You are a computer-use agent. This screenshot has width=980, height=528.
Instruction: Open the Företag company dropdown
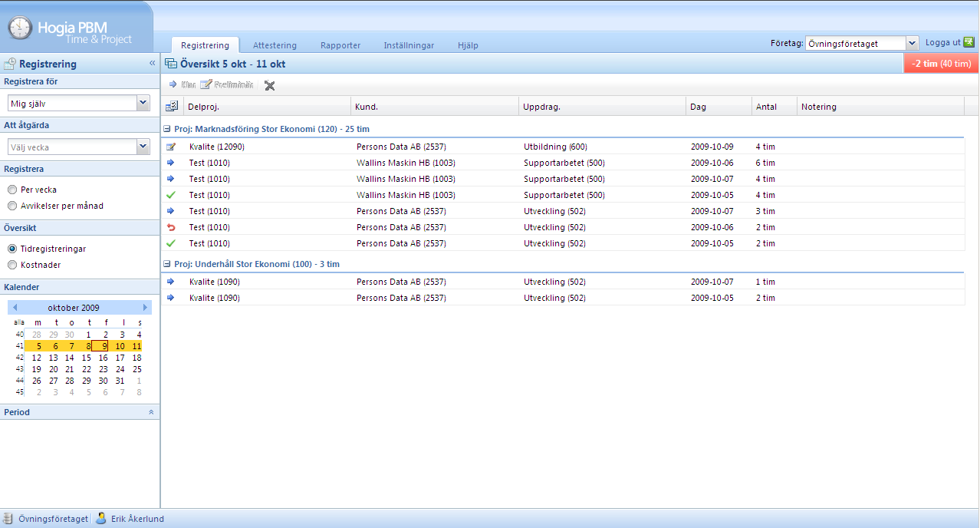pyautogui.click(x=912, y=44)
